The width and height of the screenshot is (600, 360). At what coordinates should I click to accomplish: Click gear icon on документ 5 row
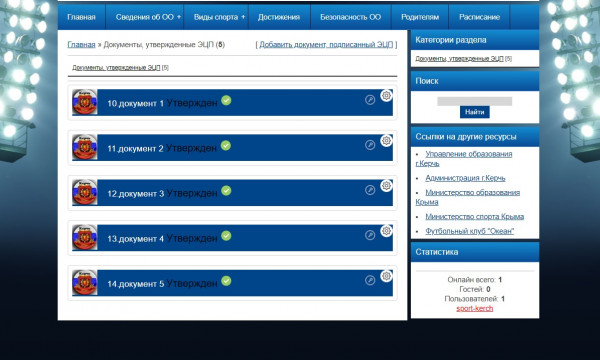[x=386, y=276]
